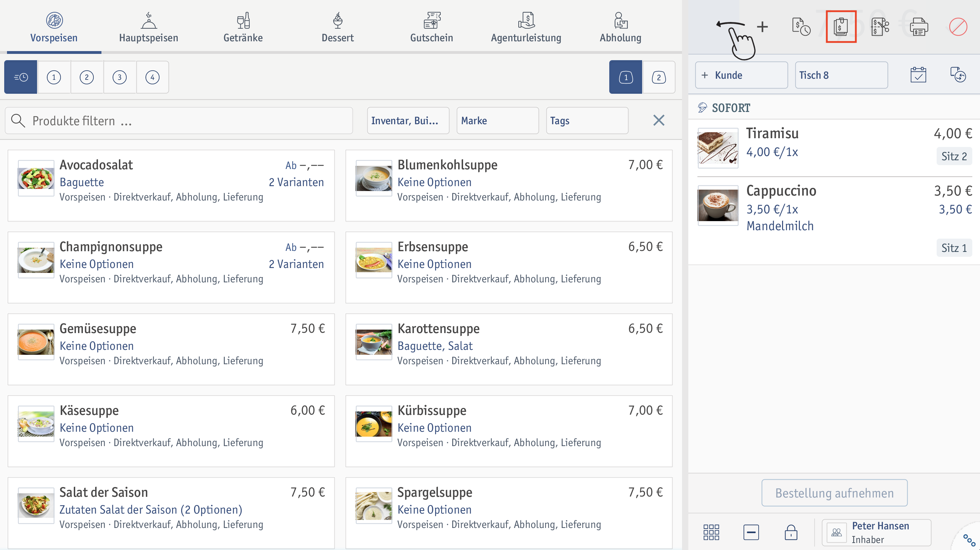Click the Mandelmilch option on Cappuccino
Image resolution: width=980 pixels, height=550 pixels.
(x=780, y=226)
